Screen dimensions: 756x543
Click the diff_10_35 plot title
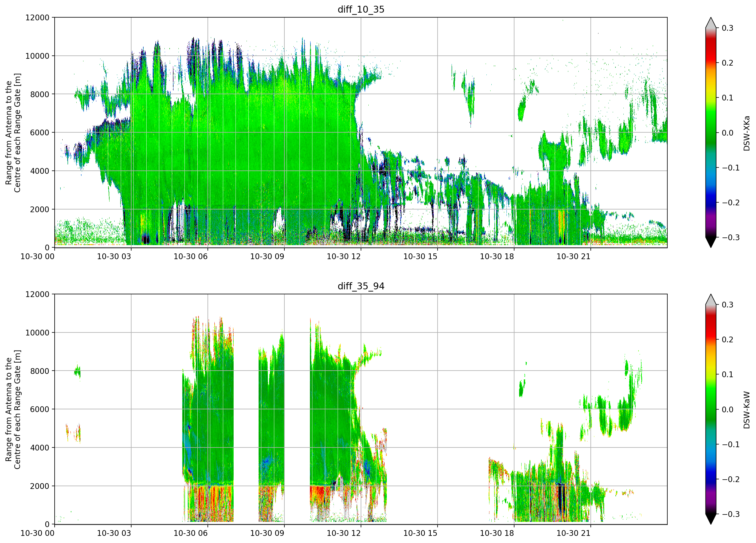361,9
